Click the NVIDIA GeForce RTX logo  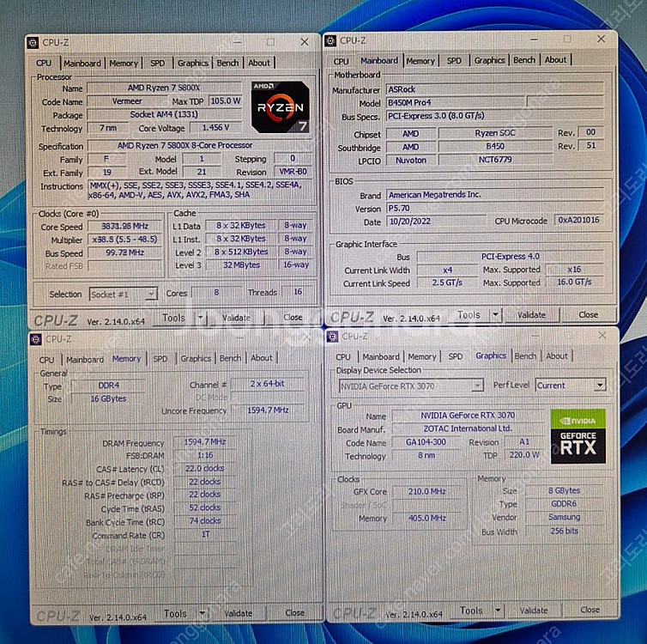pyautogui.click(x=578, y=436)
